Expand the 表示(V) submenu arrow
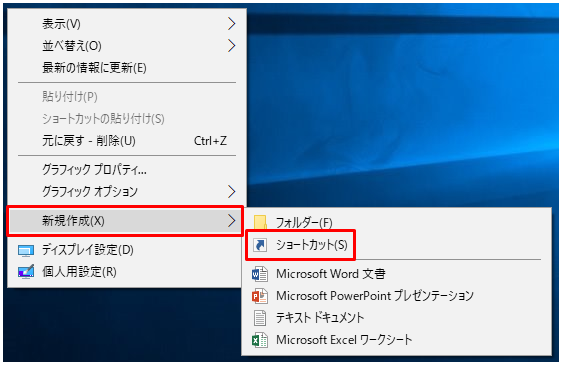The image size is (564, 366). (x=232, y=24)
